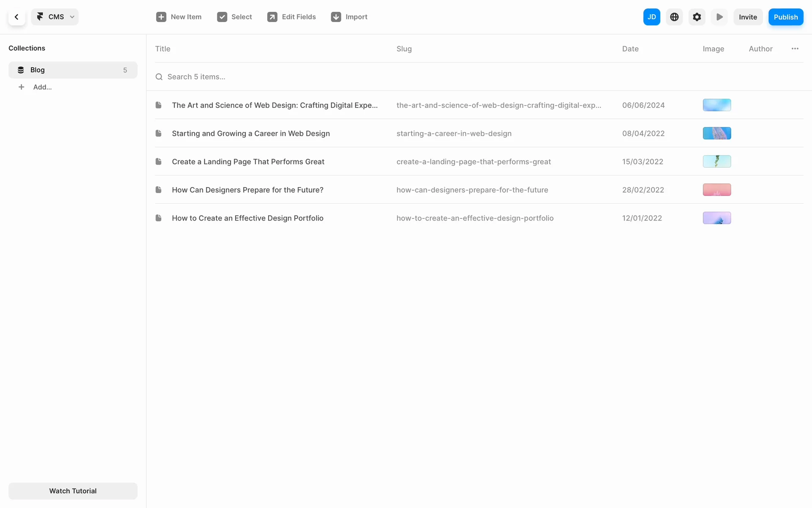Click the Slug column header
Viewport: 812px width, 508px height.
(x=404, y=49)
